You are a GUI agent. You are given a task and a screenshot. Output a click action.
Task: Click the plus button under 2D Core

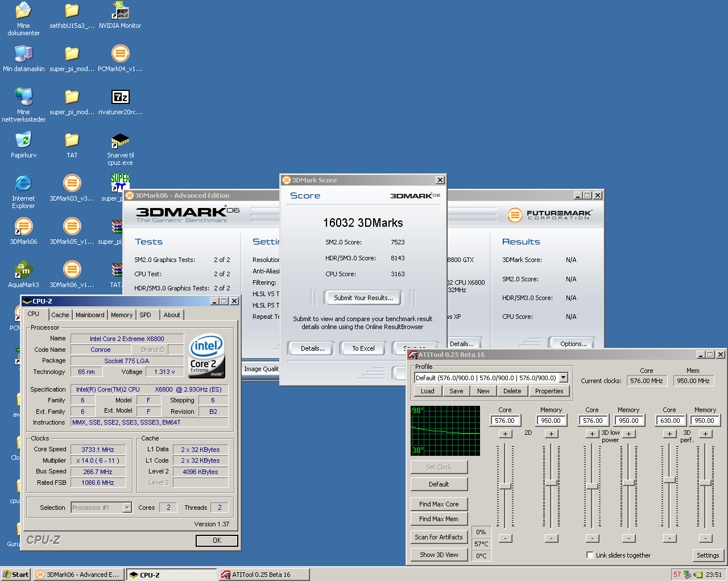click(505, 434)
